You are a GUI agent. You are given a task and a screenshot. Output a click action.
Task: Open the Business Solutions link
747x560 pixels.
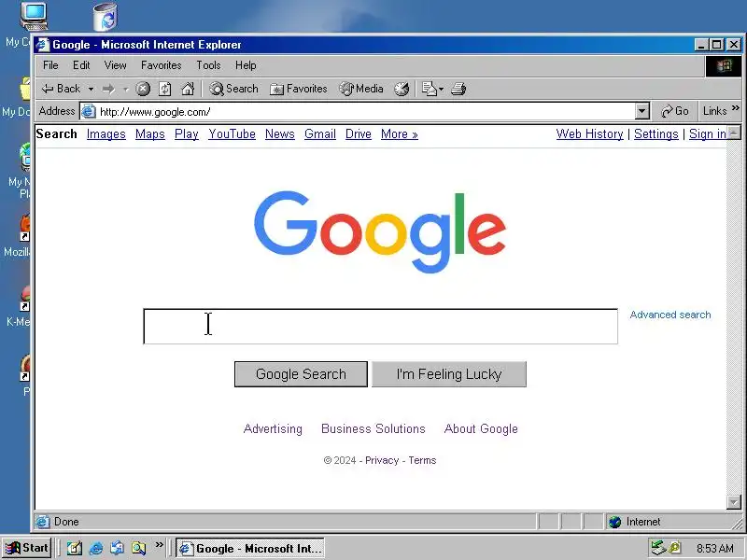373,429
